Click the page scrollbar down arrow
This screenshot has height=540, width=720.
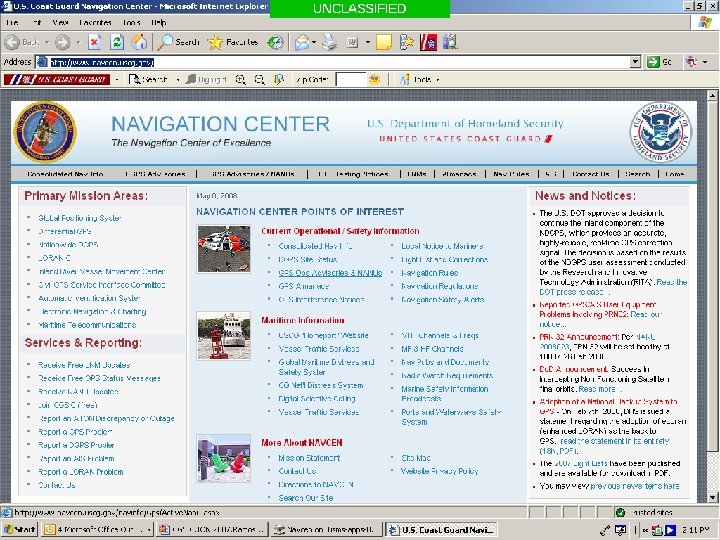click(712, 497)
